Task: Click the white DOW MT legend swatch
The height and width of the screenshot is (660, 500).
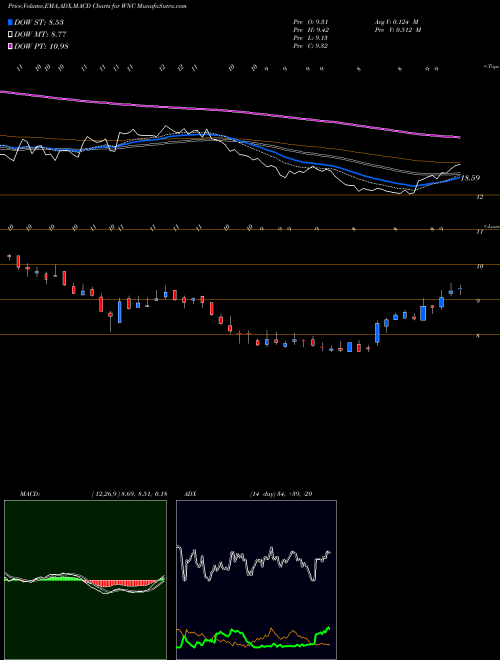Action: pos(10,35)
